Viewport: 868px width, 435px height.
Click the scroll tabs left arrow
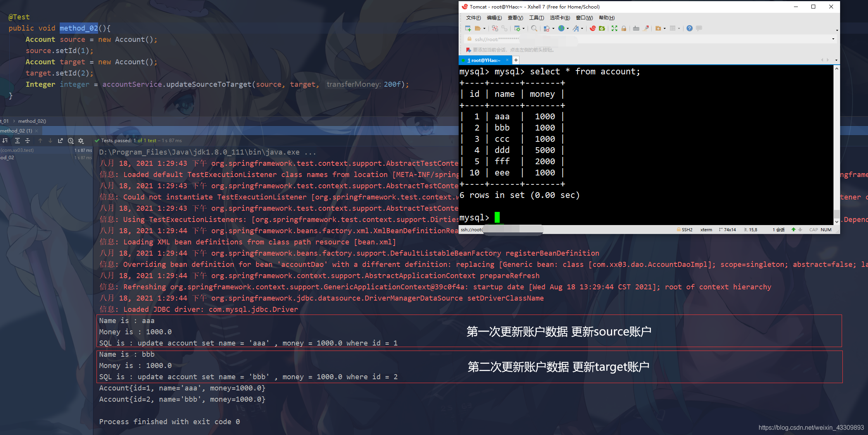click(x=822, y=60)
